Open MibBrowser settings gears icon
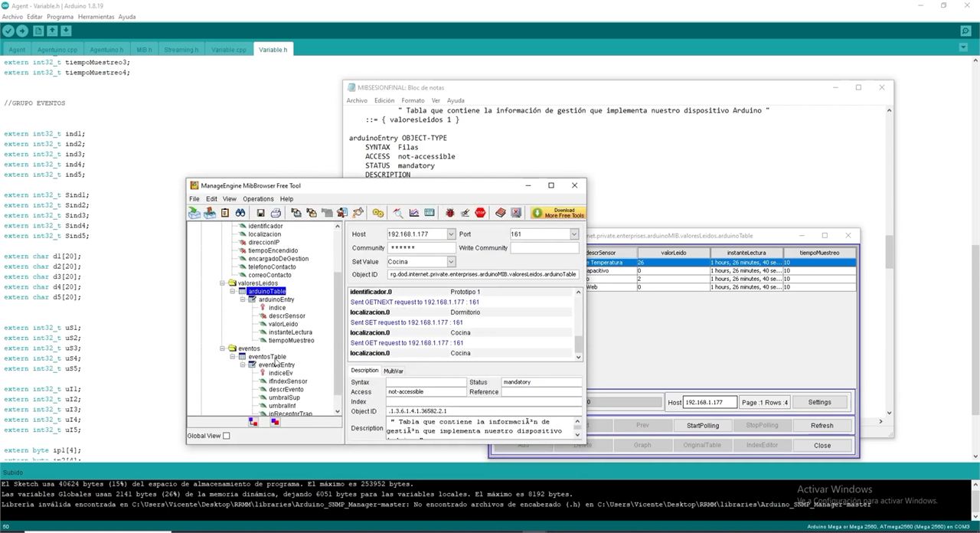Image resolution: width=980 pixels, height=533 pixels. (377, 213)
